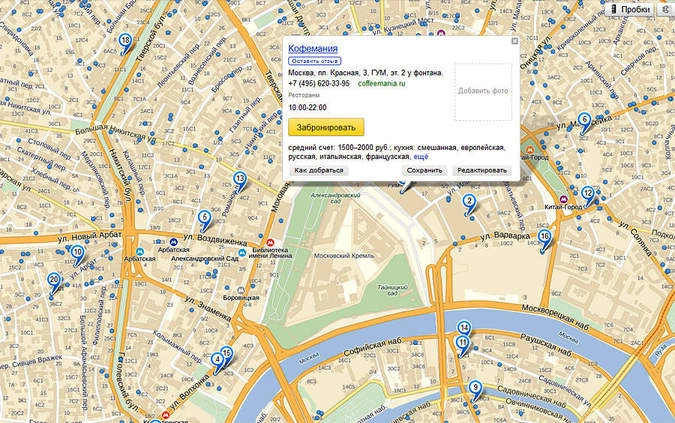Click the Как добраться button
Image resolution: width=675 pixels, height=423 pixels.
(x=319, y=170)
